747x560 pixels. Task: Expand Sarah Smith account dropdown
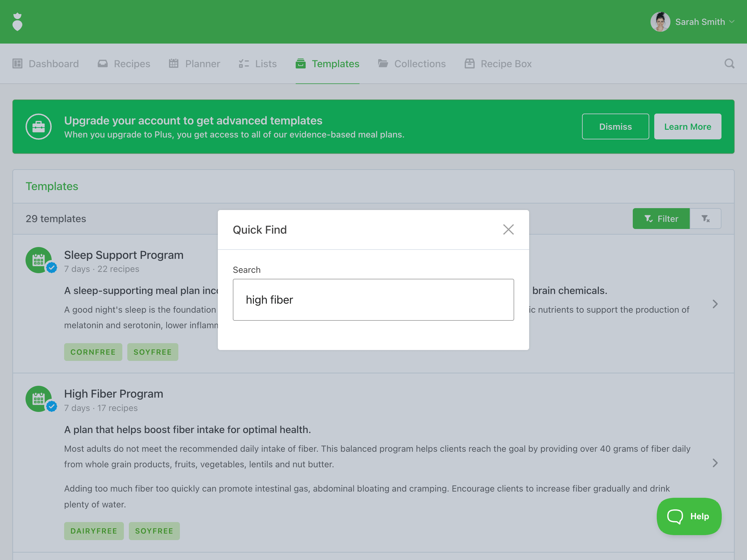pyautogui.click(x=732, y=21)
